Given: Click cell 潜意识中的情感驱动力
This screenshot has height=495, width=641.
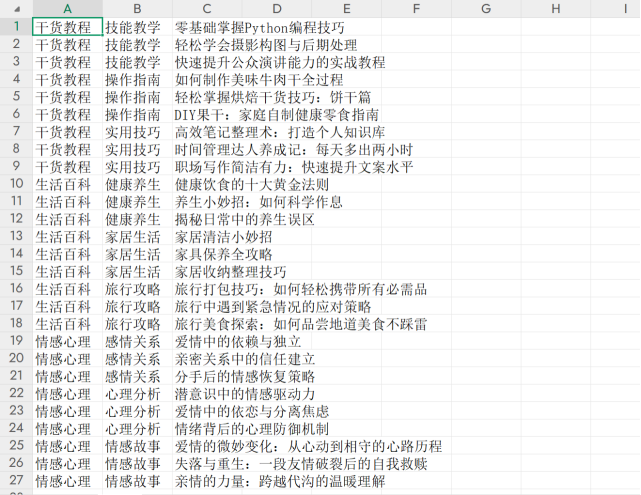Looking at the screenshot, I should click(x=245, y=394).
